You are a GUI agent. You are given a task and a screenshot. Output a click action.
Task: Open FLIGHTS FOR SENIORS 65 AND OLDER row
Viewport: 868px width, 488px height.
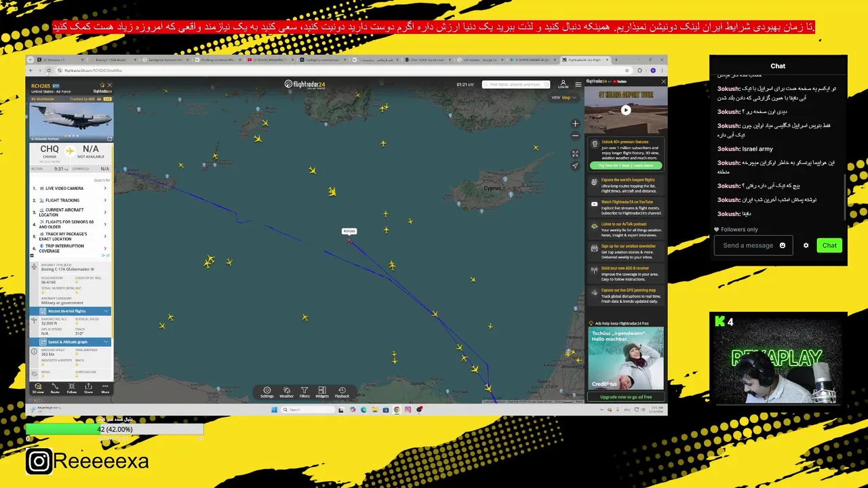coord(71,224)
